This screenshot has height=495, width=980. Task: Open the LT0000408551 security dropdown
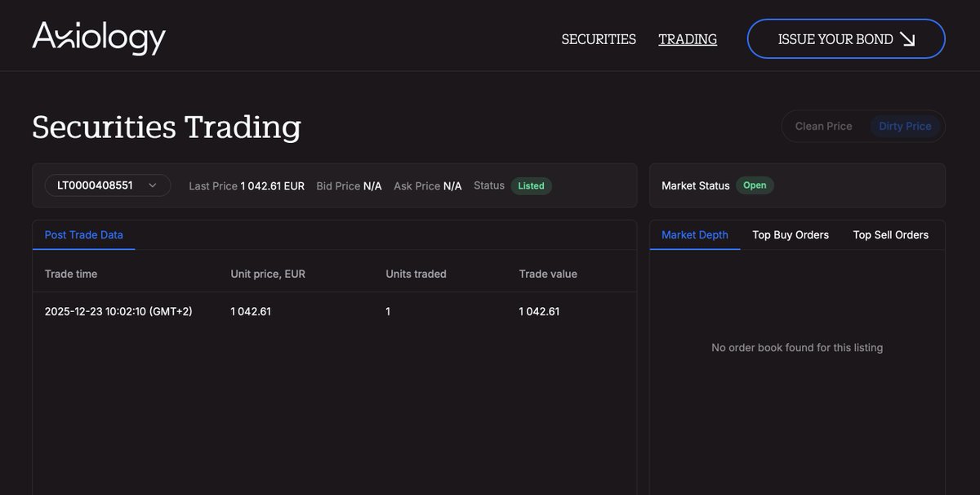click(x=108, y=185)
